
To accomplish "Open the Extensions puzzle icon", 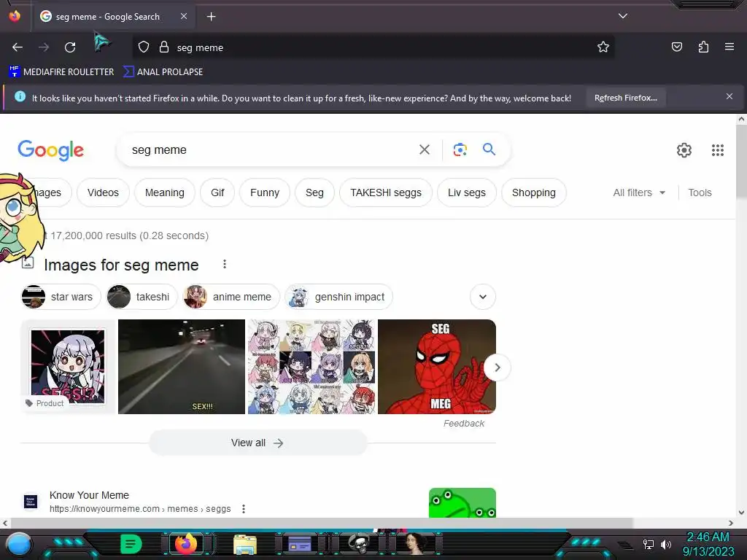I will [703, 47].
